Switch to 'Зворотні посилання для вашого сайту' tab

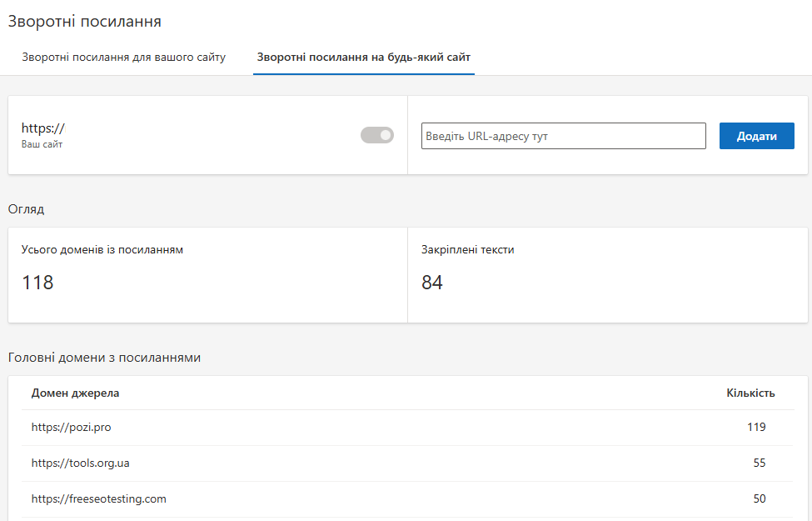[123, 58]
